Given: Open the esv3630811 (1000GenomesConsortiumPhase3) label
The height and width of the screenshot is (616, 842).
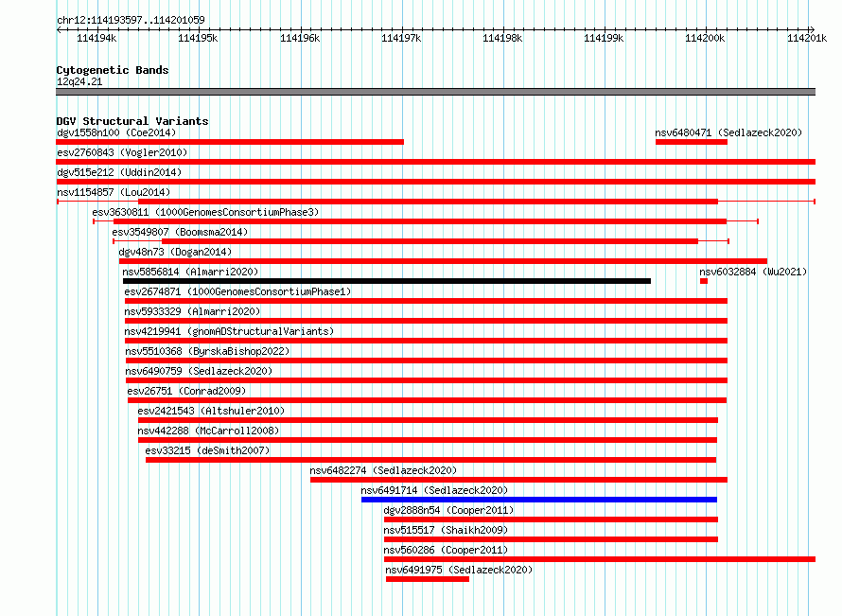Looking at the screenshot, I should click(x=205, y=212).
